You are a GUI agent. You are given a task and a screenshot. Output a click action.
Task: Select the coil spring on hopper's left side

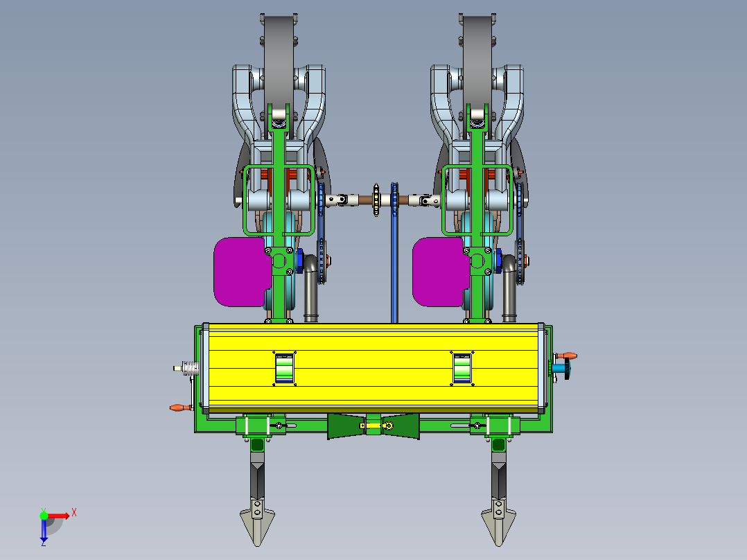click(x=191, y=368)
